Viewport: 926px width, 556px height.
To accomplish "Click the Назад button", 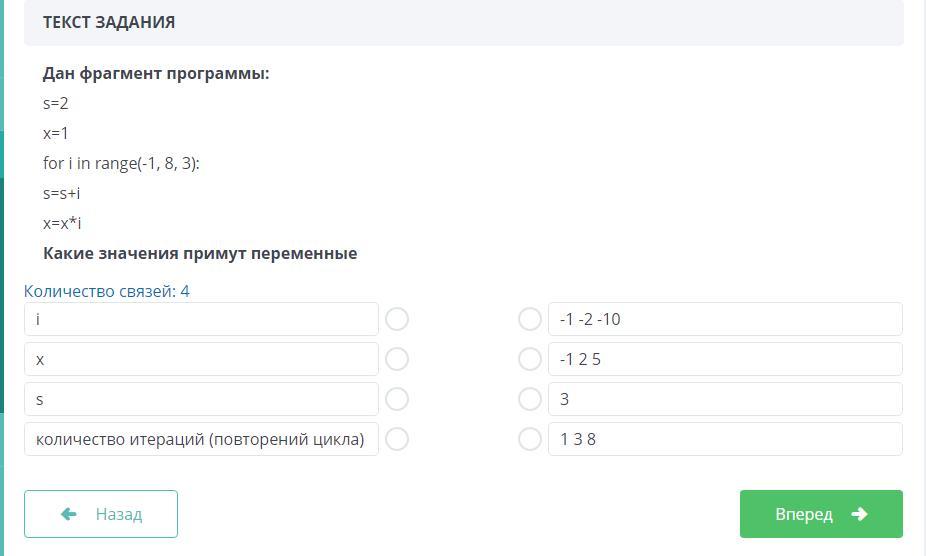I will (x=101, y=514).
